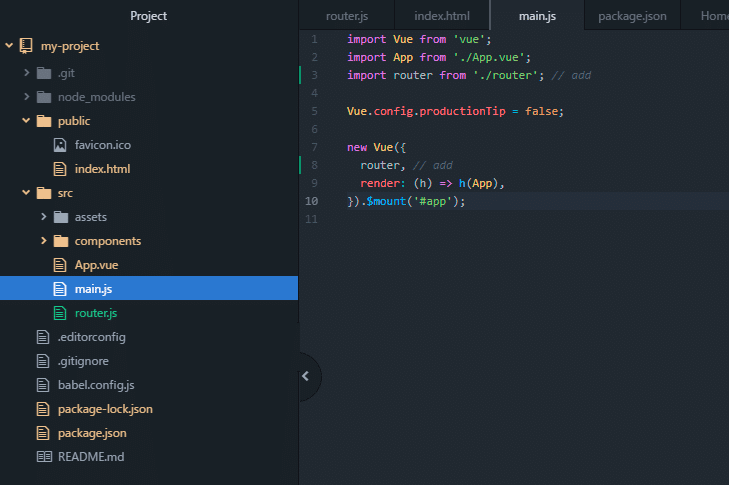This screenshot has height=485, width=729.
Task: Click the .git folder icon
Action: pos(44,73)
